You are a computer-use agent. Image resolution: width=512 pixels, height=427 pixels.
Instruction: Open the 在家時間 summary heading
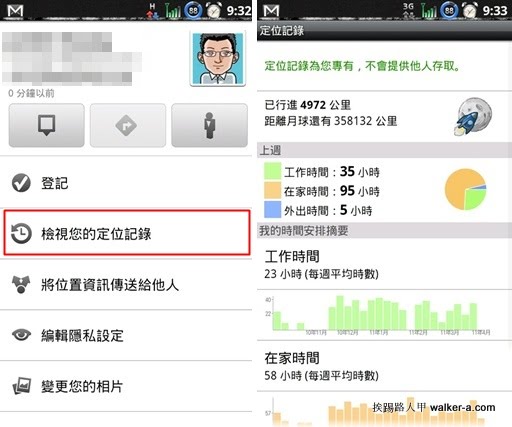tap(292, 358)
